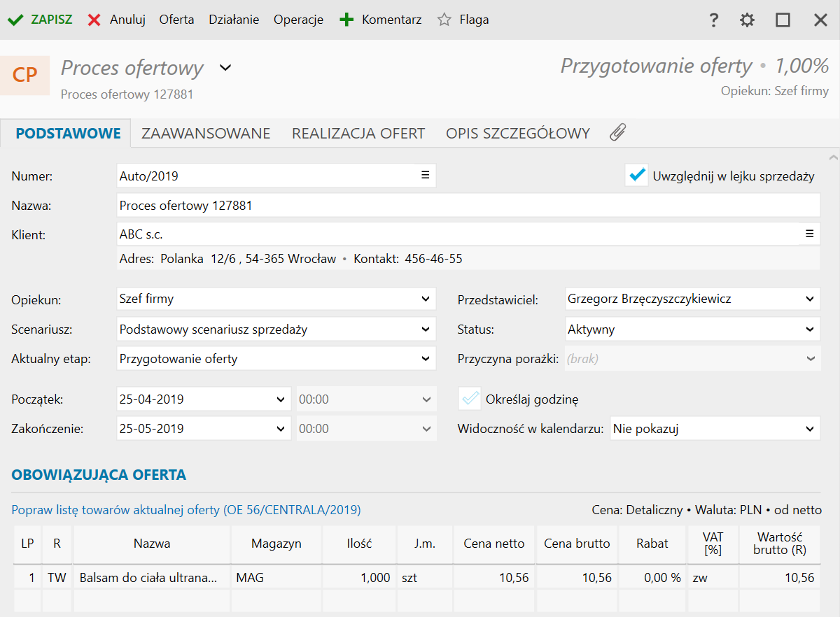Click the red Anuluj cross icon
This screenshot has width=840, height=617.
(94, 20)
